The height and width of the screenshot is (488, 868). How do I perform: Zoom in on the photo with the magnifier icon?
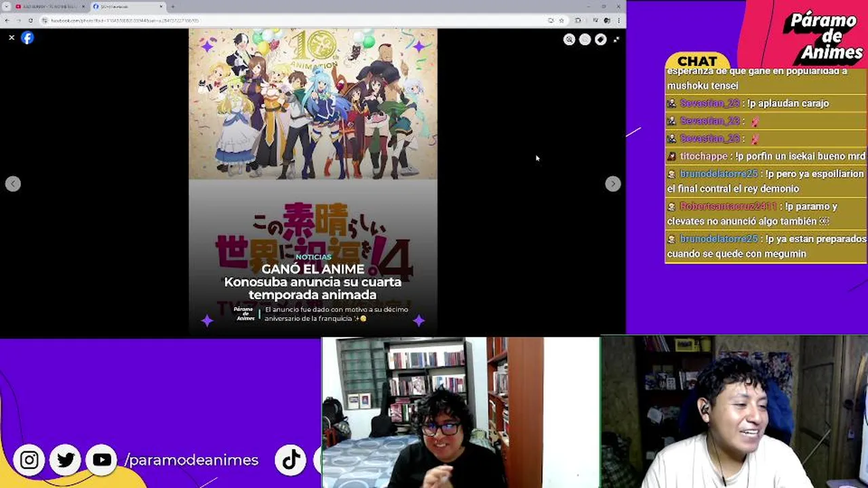(569, 39)
